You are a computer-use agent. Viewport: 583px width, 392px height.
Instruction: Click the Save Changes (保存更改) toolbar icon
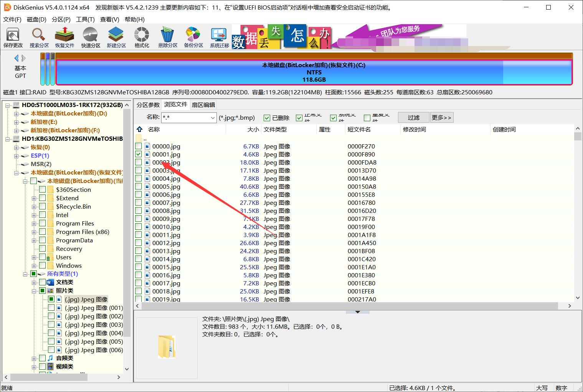click(13, 38)
